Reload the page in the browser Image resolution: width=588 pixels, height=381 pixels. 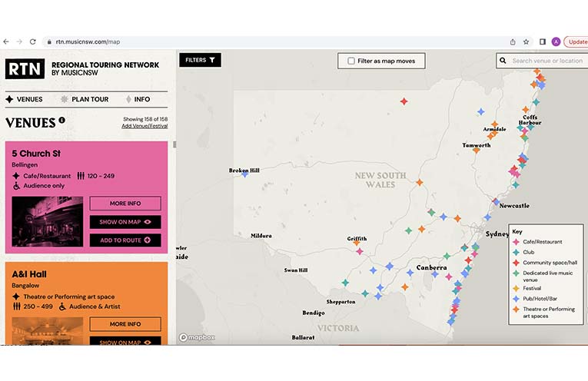point(32,41)
